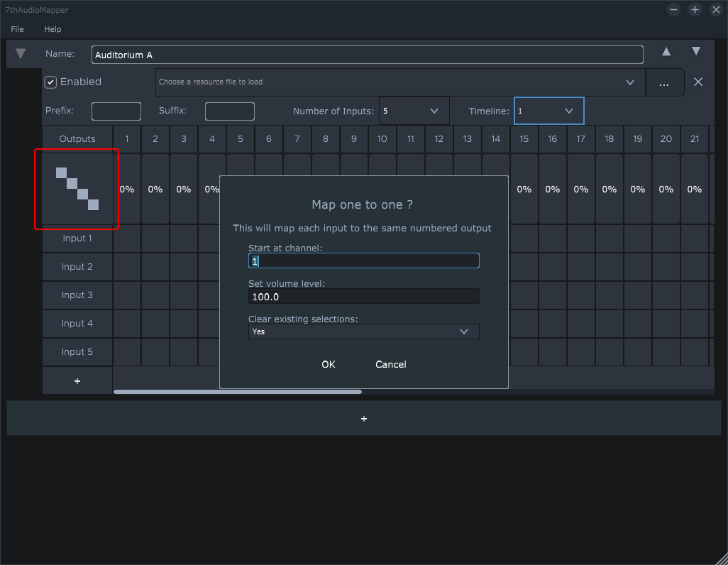Viewport: 728px width, 565px height.
Task: Toggle the Enabled checkbox
Action: [50, 82]
